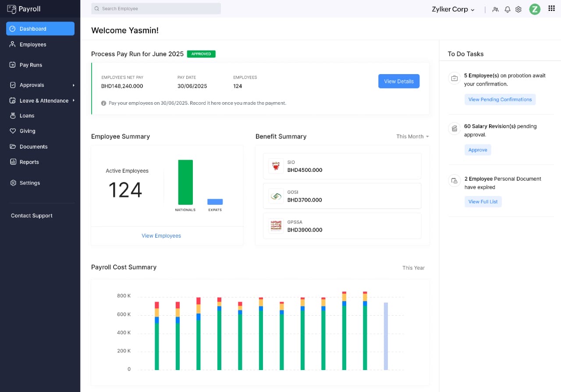
Task: Click View Details for the June pay run
Action: click(398, 81)
